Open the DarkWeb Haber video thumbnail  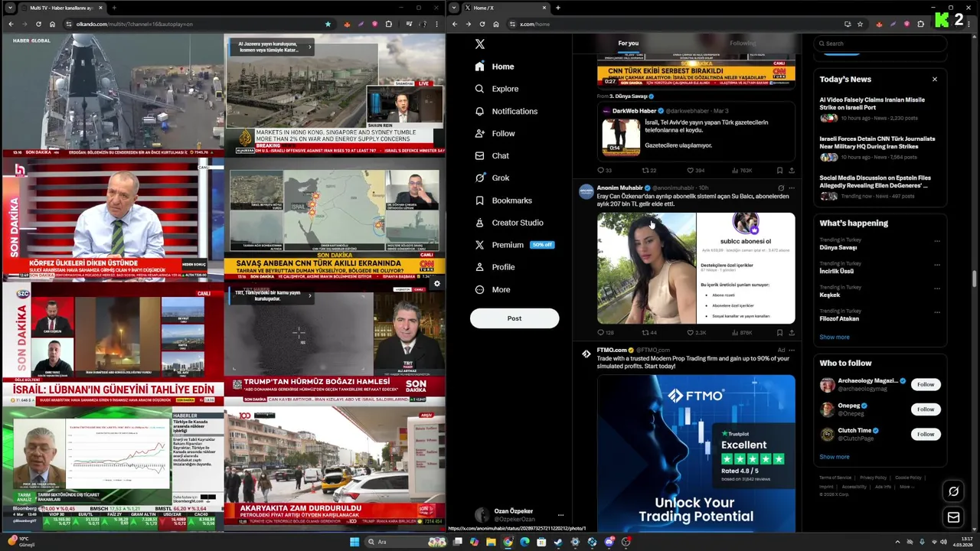[x=621, y=137]
